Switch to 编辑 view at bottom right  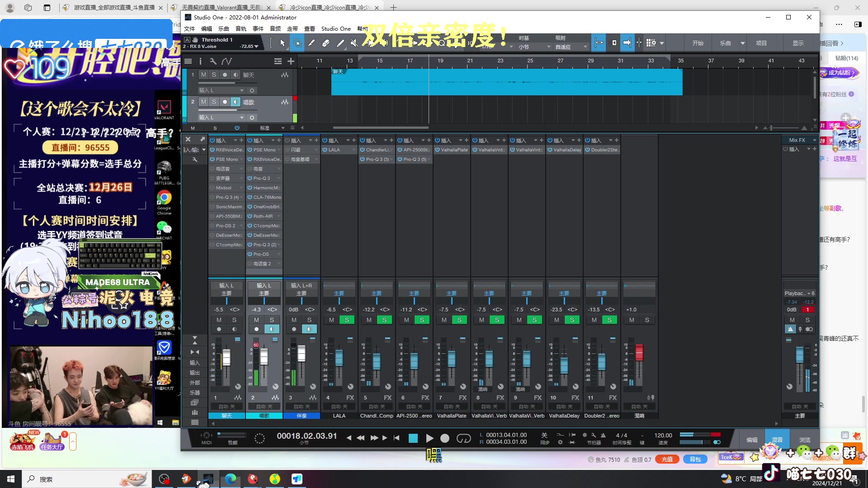pos(752,440)
